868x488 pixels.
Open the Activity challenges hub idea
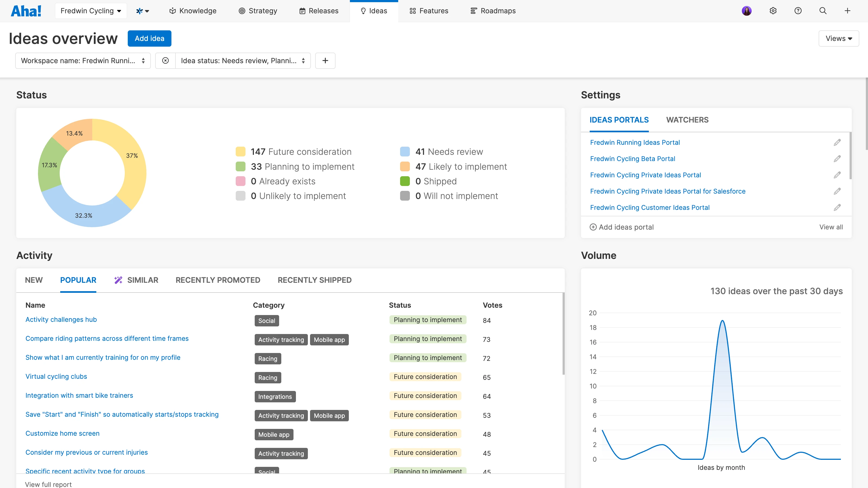coord(61,320)
